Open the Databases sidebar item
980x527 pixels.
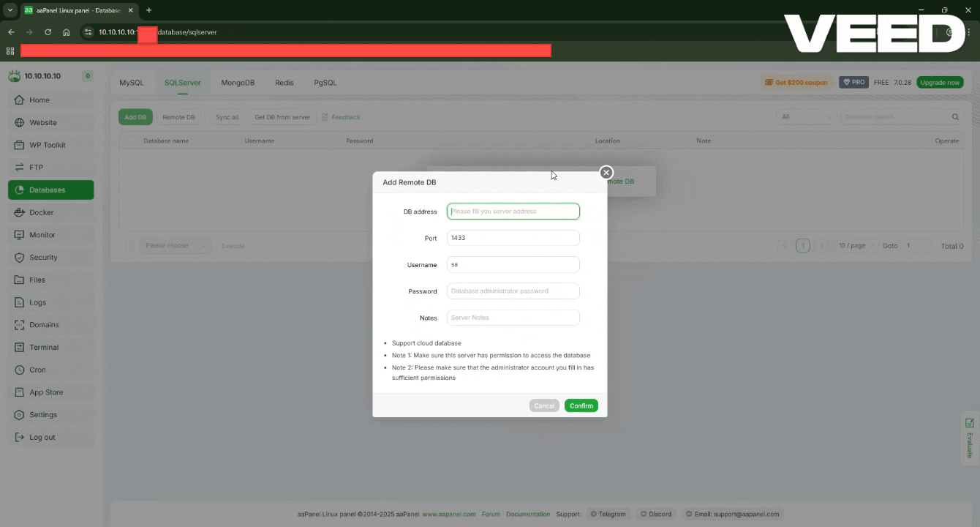click(50, 190)
